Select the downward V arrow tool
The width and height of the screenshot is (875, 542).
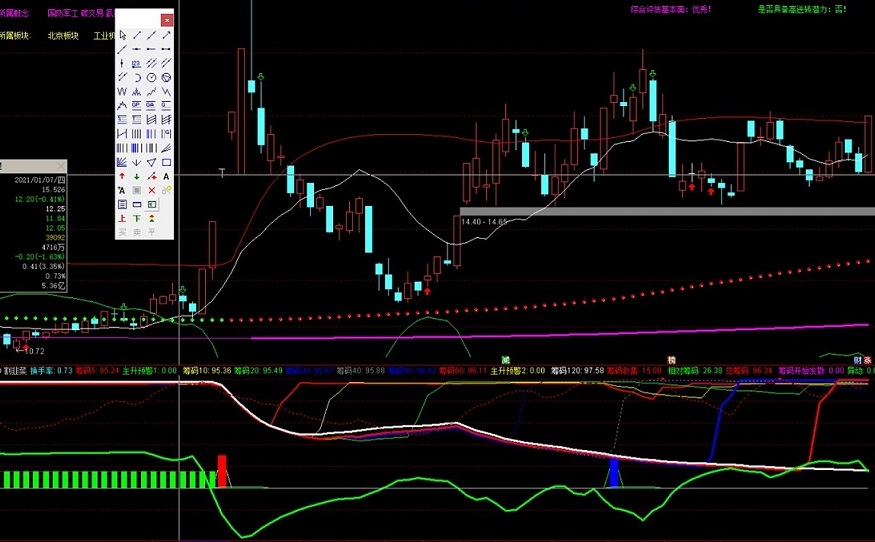point(137,162)
